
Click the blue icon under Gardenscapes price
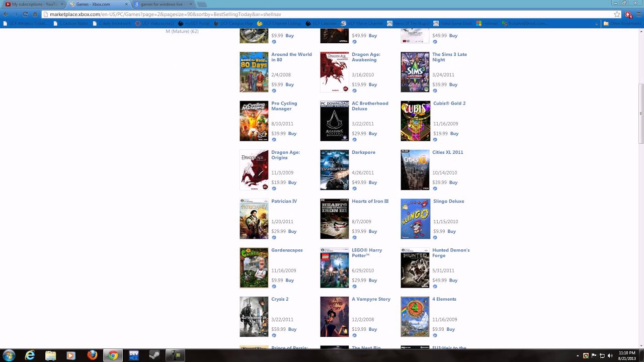click(x=274, y=287)
